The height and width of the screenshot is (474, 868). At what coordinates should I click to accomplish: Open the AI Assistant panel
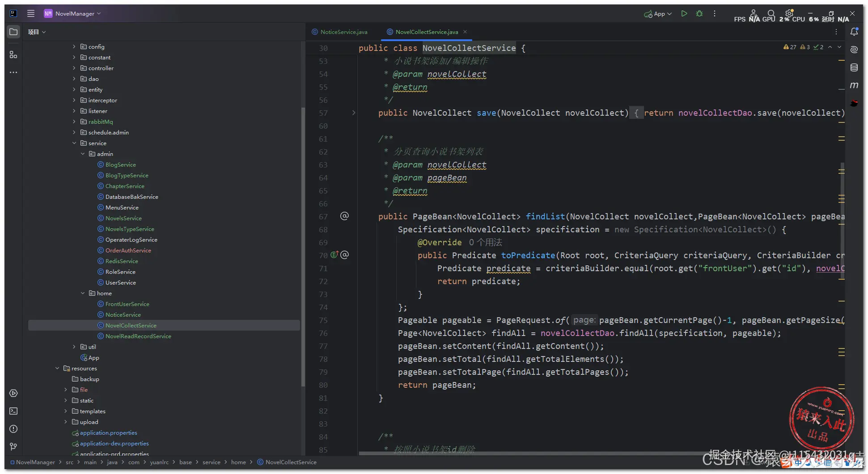tap(854, 50)
